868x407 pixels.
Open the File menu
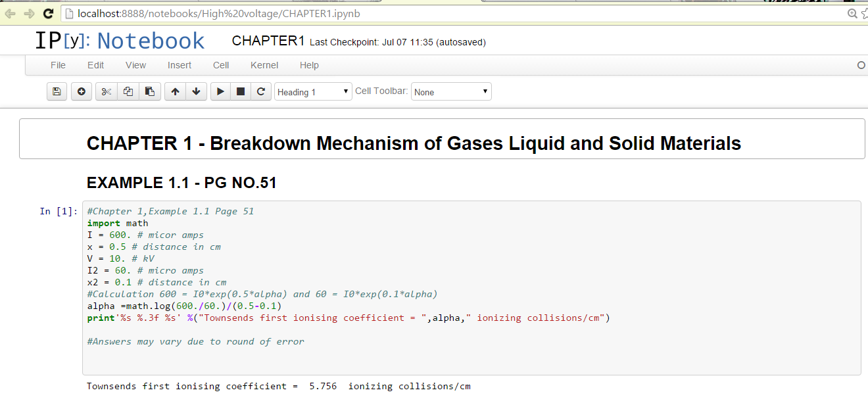coord(58,65)
